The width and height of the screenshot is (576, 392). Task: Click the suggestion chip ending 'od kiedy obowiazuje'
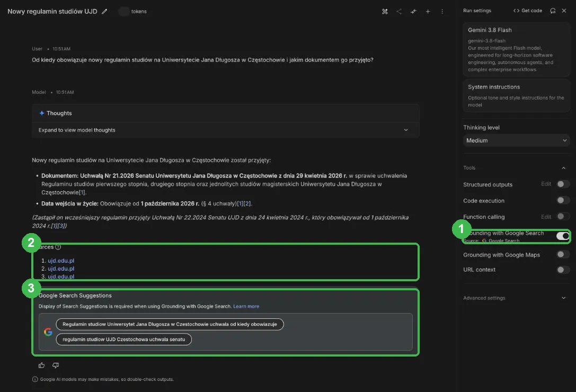[170, 324]
